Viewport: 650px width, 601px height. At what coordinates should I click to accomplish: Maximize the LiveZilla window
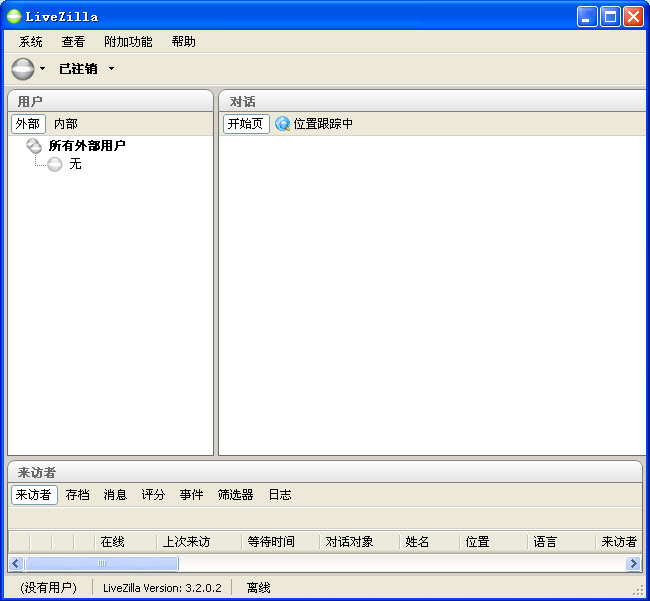click(x=610, y=17)
